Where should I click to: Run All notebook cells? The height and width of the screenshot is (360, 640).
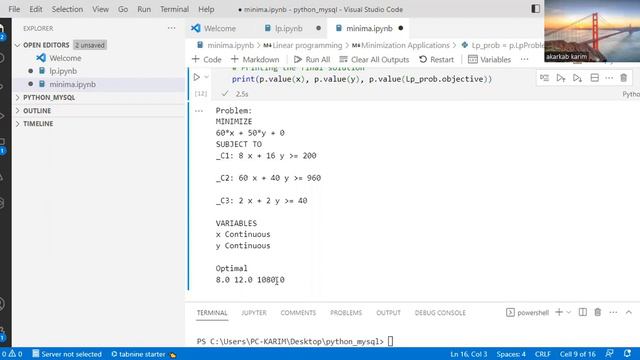(x=312, y=60)
